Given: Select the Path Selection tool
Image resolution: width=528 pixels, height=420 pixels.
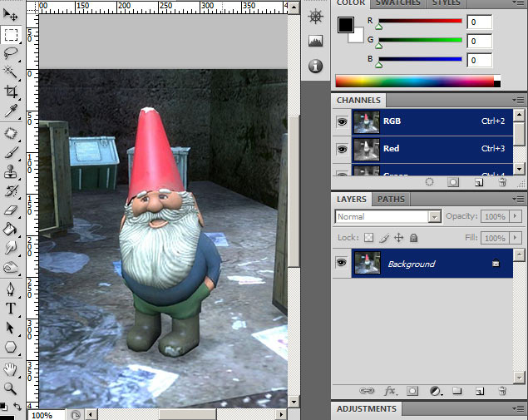Looking at the screenshot, I should tap(11, 328).
